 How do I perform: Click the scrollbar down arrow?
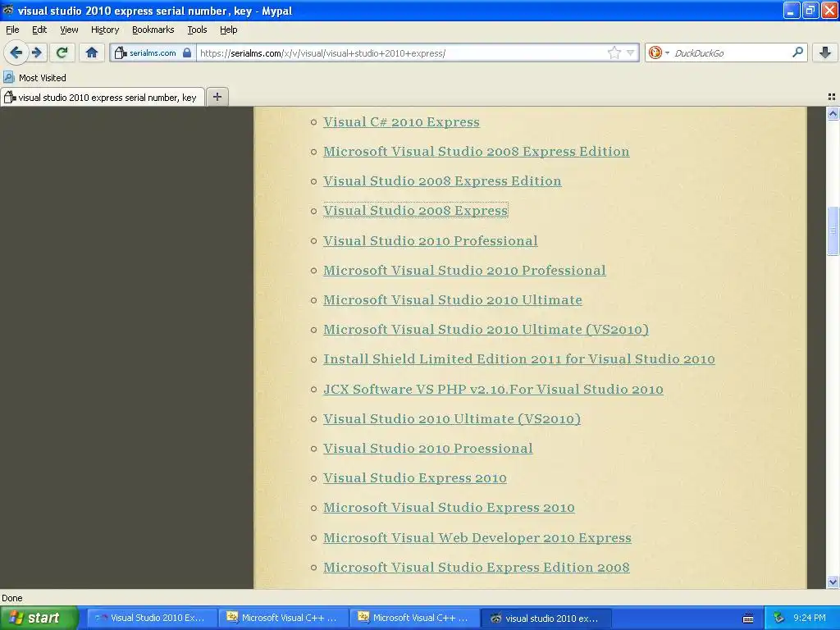click(x=833, y=582)
